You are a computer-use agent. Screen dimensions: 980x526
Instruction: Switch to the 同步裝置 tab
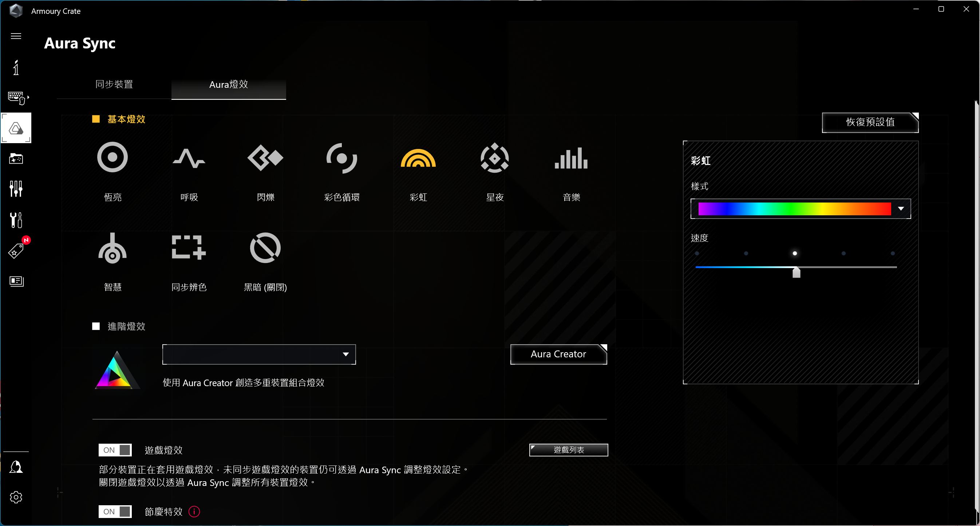click(x=114, y=85)
